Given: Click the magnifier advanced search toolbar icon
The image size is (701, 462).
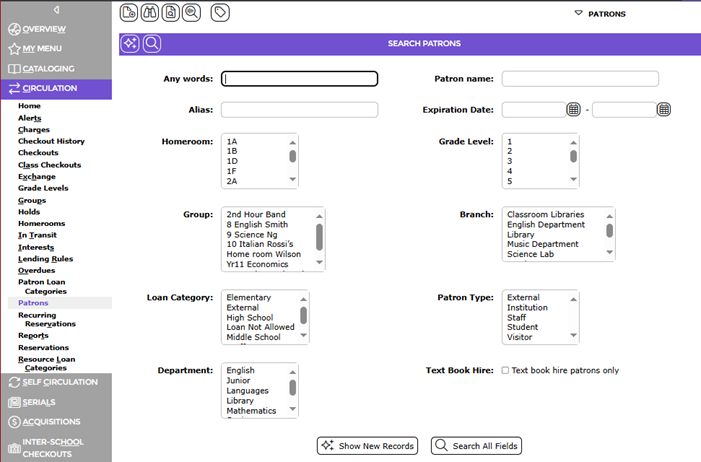Looking at the screenshot, I should [x=191, y=13].
